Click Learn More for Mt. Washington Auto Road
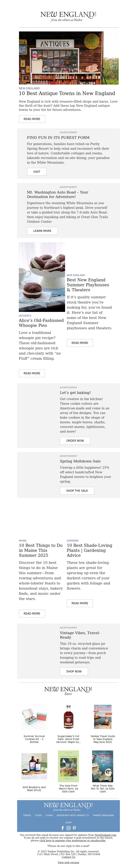Image resolution: width=137 pixels, height=868 pixels. pos(42,231)
